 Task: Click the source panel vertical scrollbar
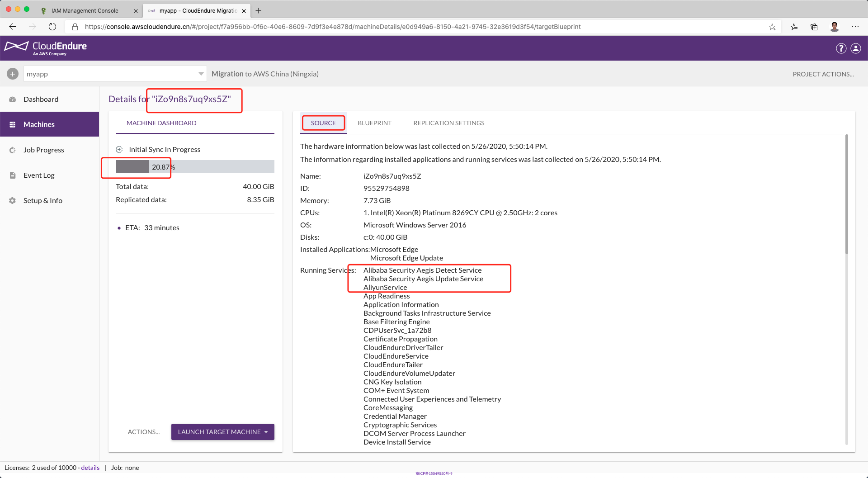pos(846,194)
